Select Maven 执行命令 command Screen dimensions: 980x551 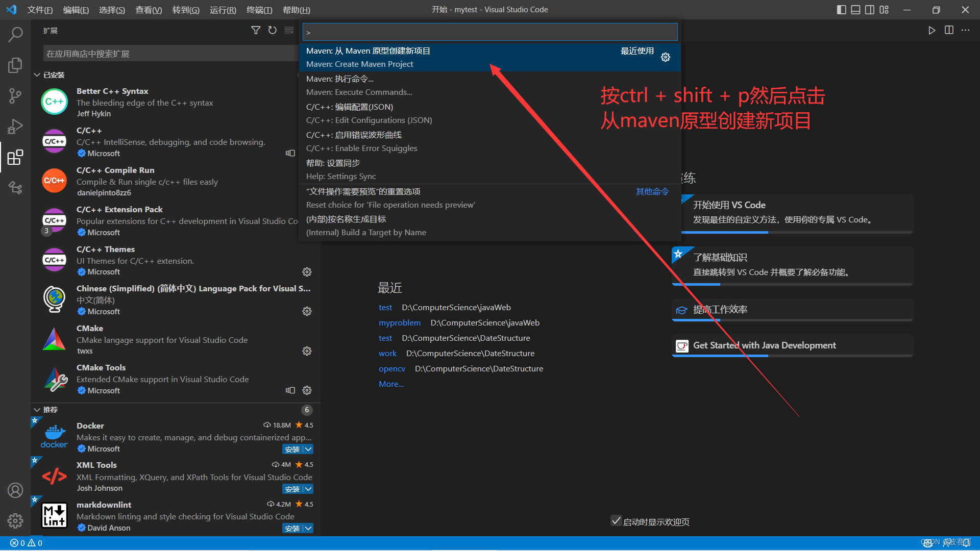click(x=489, y=85)
